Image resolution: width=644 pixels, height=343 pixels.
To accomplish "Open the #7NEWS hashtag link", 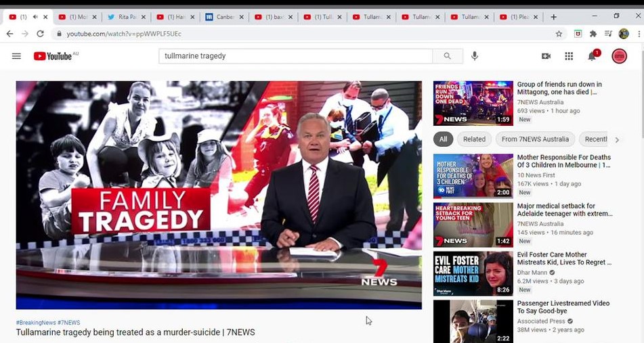I will [x=69, y=323].
